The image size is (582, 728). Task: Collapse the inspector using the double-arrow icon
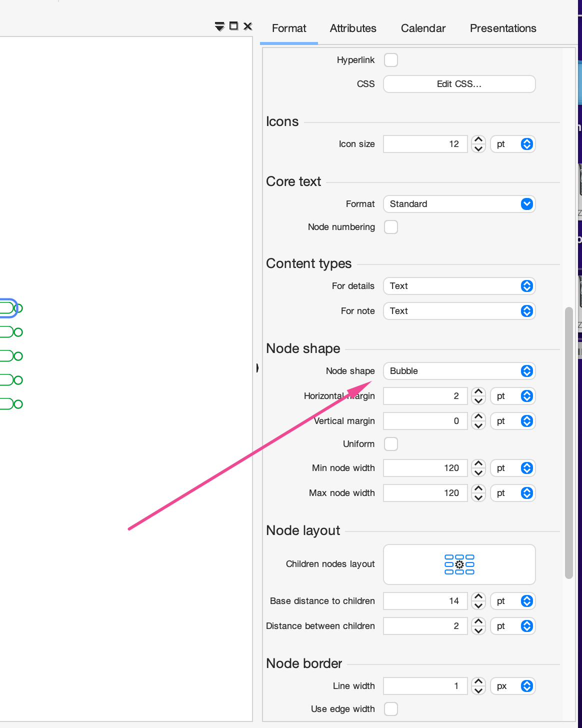[x=219, y=26]
